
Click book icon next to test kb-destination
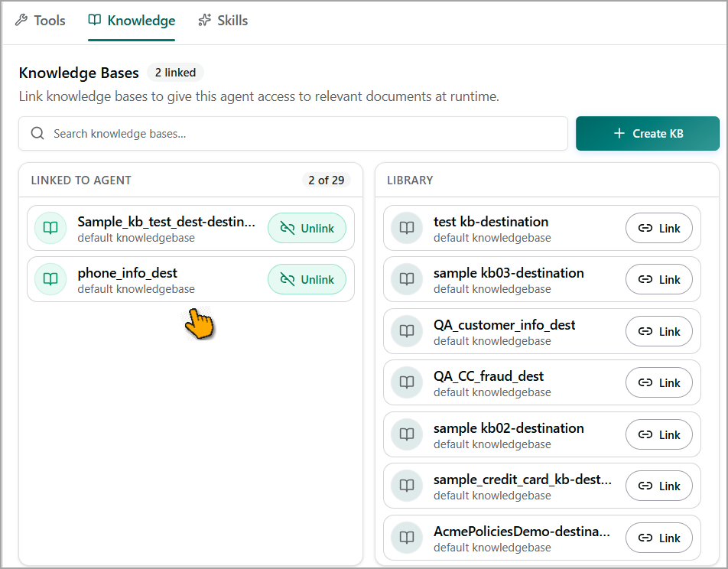[407, 228]
